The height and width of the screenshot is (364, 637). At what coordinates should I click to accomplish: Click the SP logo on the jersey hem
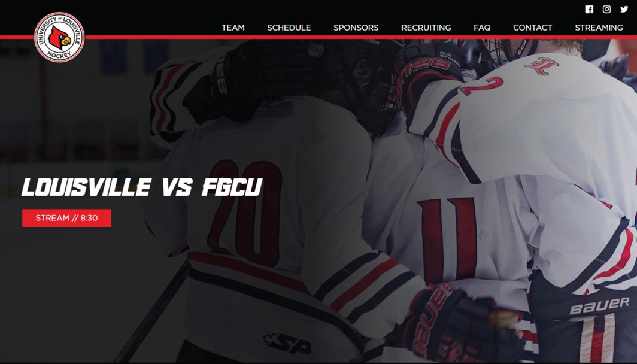click(x=287, y=344)
